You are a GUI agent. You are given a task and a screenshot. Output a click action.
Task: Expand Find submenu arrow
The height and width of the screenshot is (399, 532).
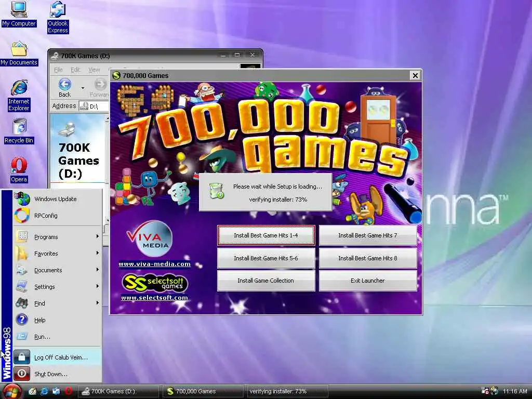coord(97,303)
